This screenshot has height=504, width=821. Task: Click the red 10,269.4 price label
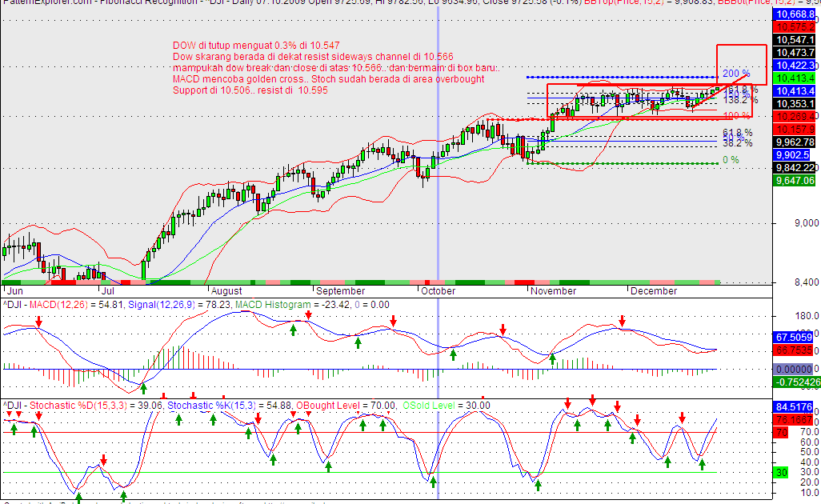tap(795, 116)
